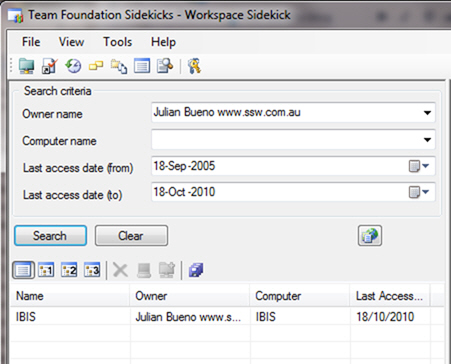The image size is (451, 364).
Task: Click the Permissions keys toolbar icon
Action: tap(194, 66)
